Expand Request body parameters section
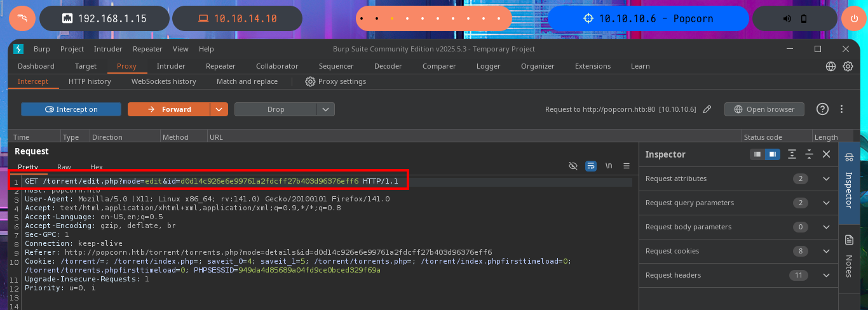This screenshot has width=868, height=310. pos(738,227)
